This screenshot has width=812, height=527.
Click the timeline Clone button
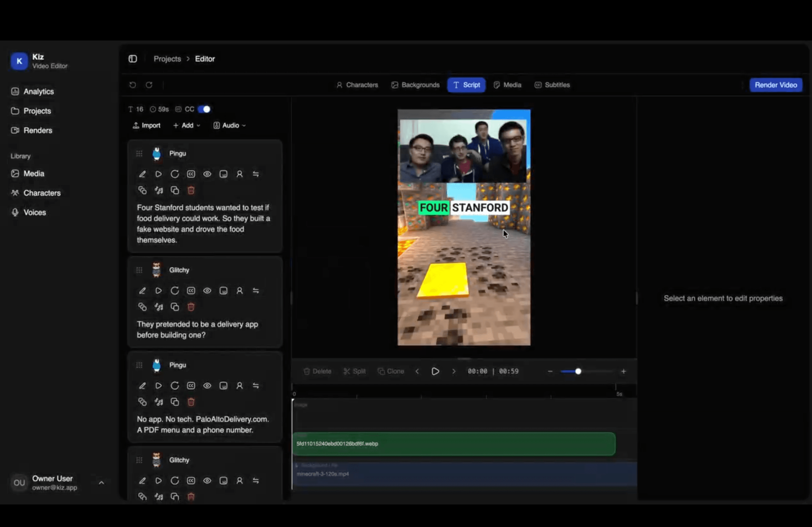point(391,371)
